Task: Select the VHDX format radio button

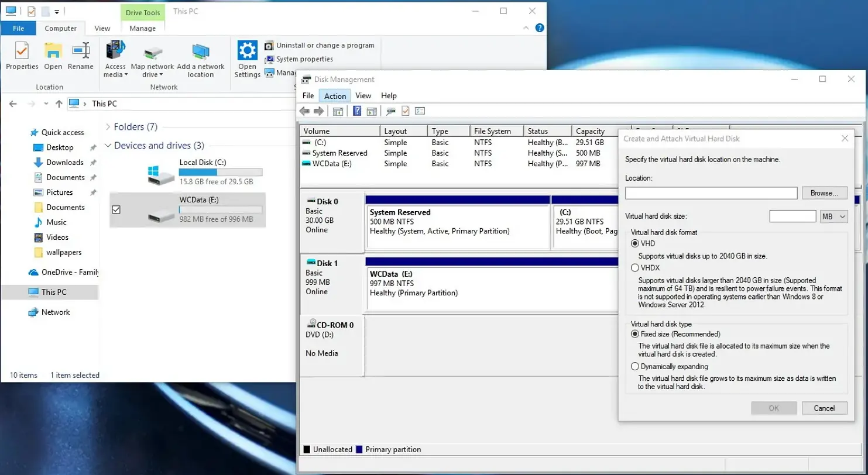Action: [x=635, y=268]
